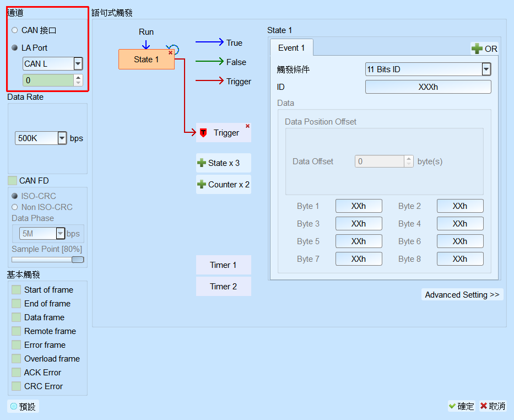This screenshot has width=514, height=420.
Task: Add a counter with the Counter x 2 plus
Action: pos(201,184)
